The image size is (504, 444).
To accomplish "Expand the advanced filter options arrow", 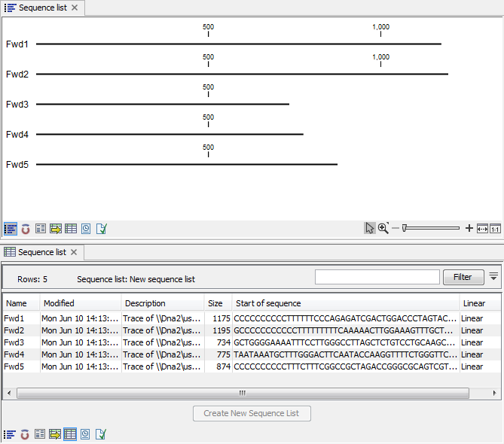I will pos(493,276).
